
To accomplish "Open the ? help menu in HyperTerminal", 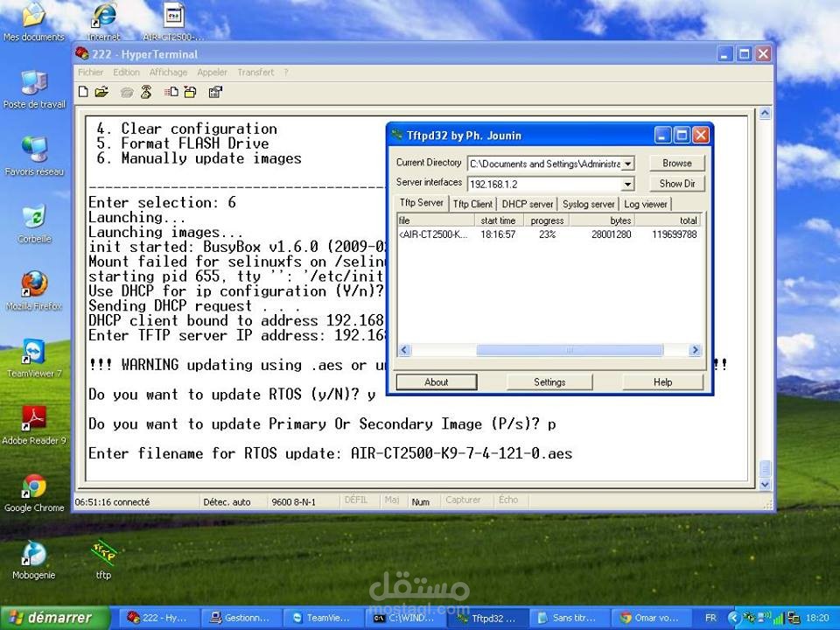I will (x=286, y=72).
